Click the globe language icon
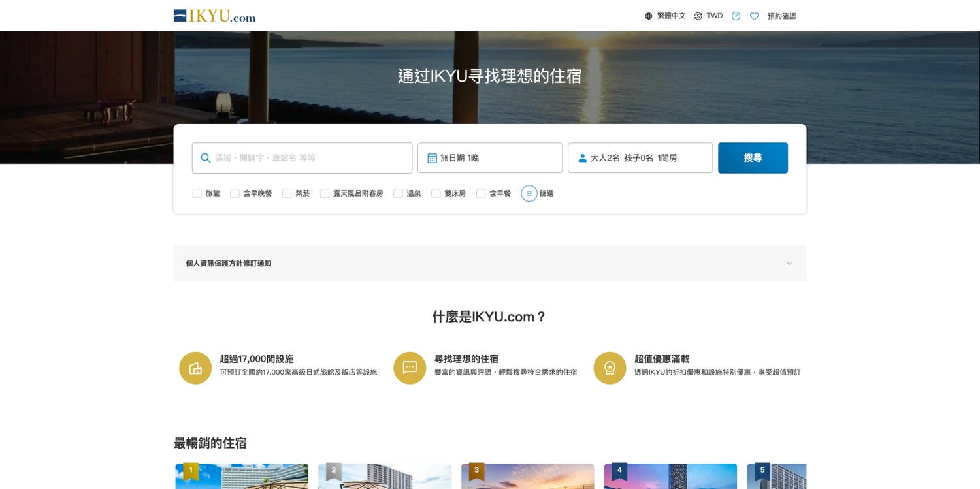This screenshot has height=489, width=980. pyautogui.click(x=649, y=16)
